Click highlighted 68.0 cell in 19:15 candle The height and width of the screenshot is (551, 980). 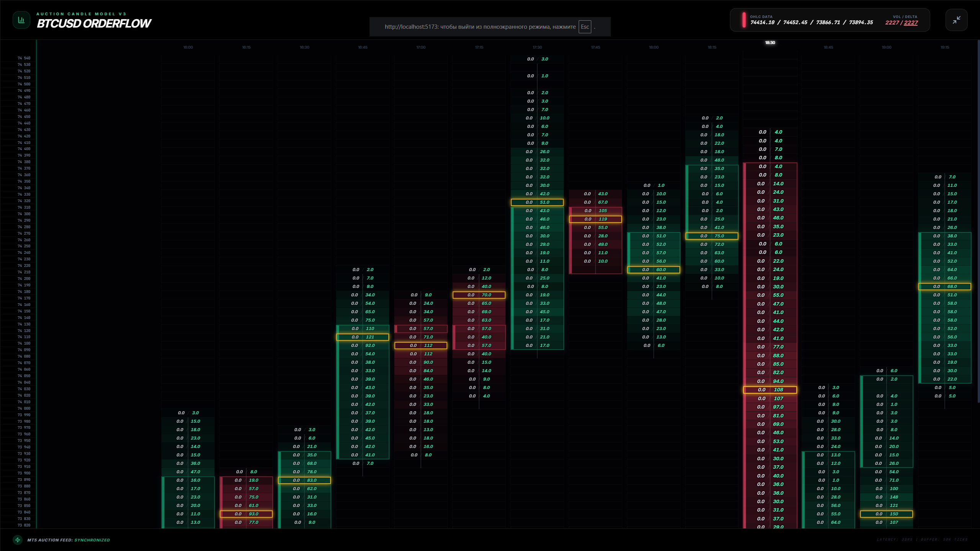(945, 286)
